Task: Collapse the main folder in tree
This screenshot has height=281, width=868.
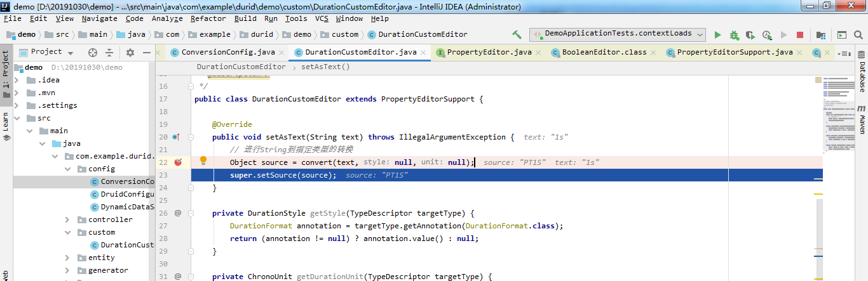Action: [30, 131]
